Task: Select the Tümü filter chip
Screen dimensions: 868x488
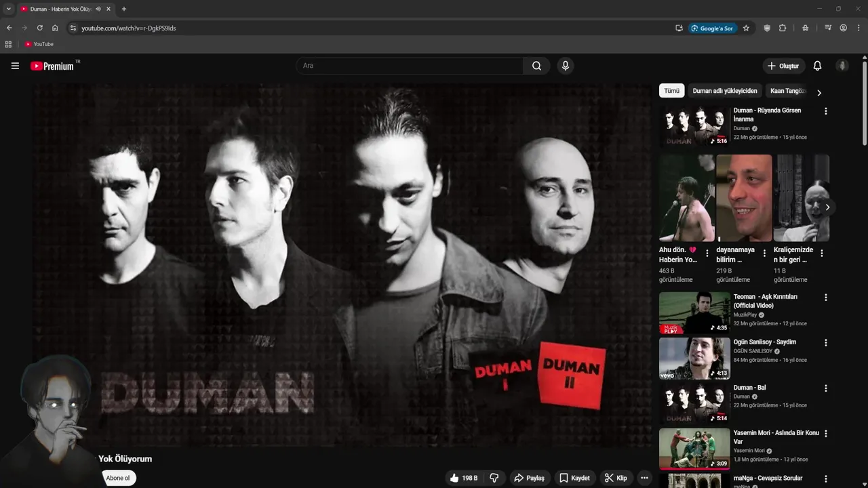Action: coord(671,91)
